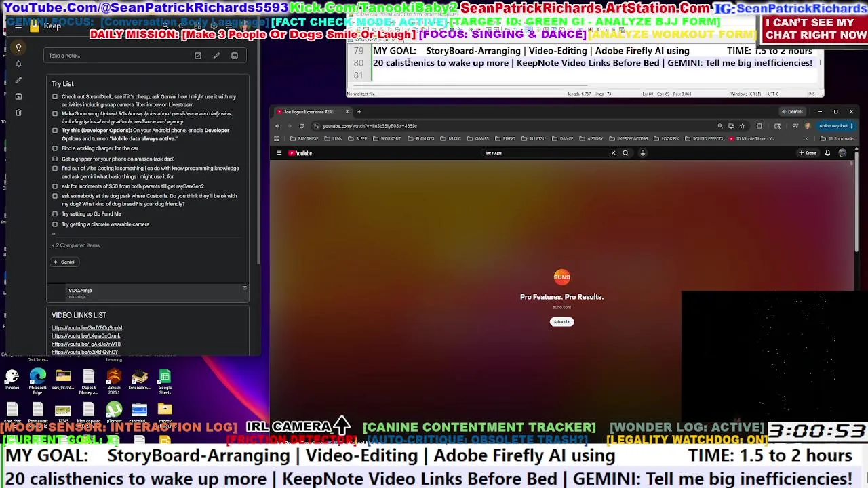This screenshot has height=488, width=868.
Task: Open the YouTube guide hamburger menu
Action: point(279,153)
